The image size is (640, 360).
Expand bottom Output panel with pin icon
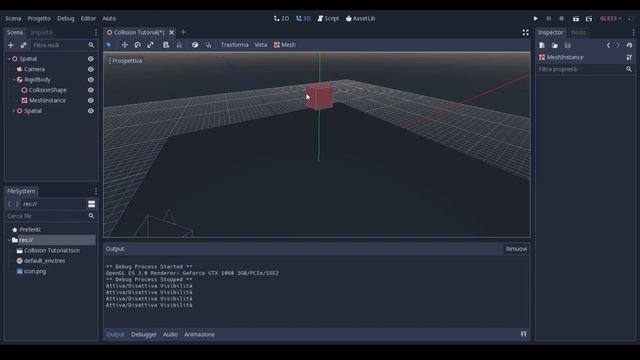click(x=524, y=334)
